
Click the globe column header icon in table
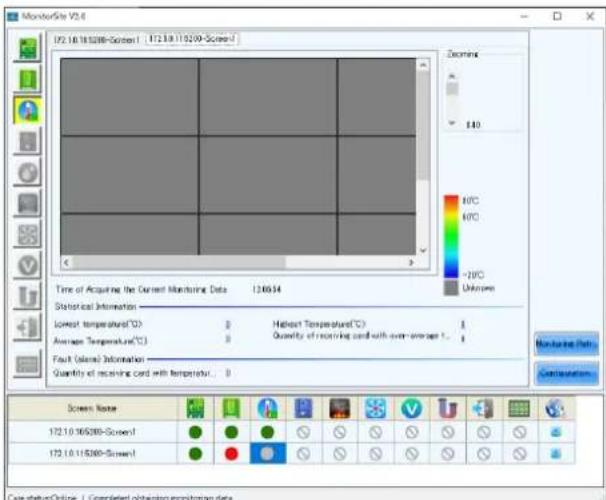pyautogui.click(x=555, y=408)
